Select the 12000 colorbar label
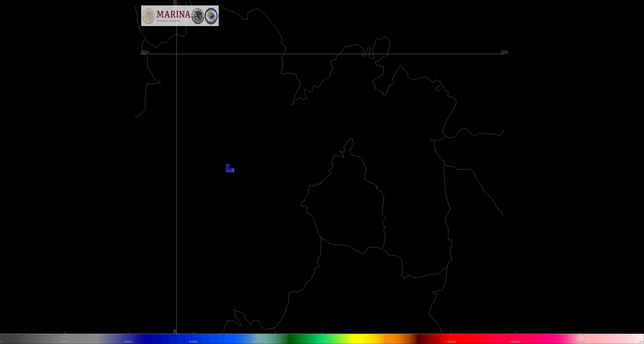Viewport: 644px width, 344px height. point(386,342)
